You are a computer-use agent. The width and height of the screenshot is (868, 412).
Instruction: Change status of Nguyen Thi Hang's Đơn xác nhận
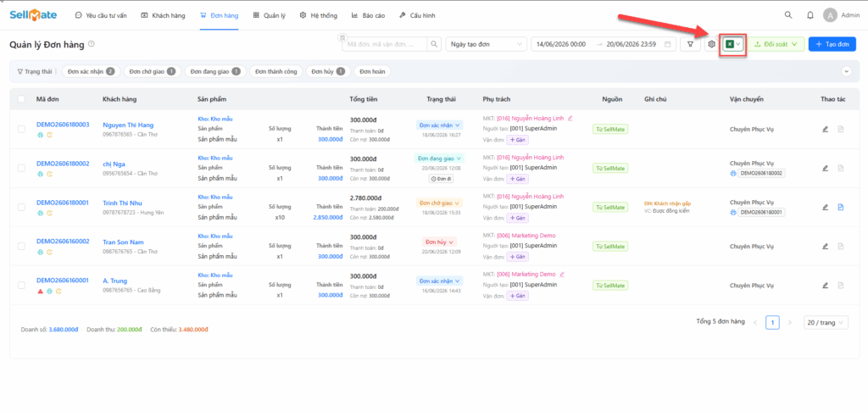[x=439, y=125]
